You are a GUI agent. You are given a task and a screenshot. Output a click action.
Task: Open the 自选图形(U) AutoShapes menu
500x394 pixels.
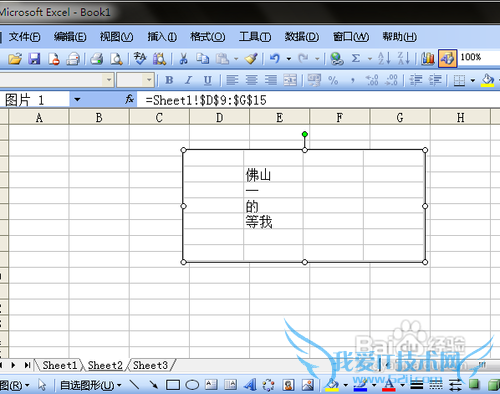coord(91,385)
